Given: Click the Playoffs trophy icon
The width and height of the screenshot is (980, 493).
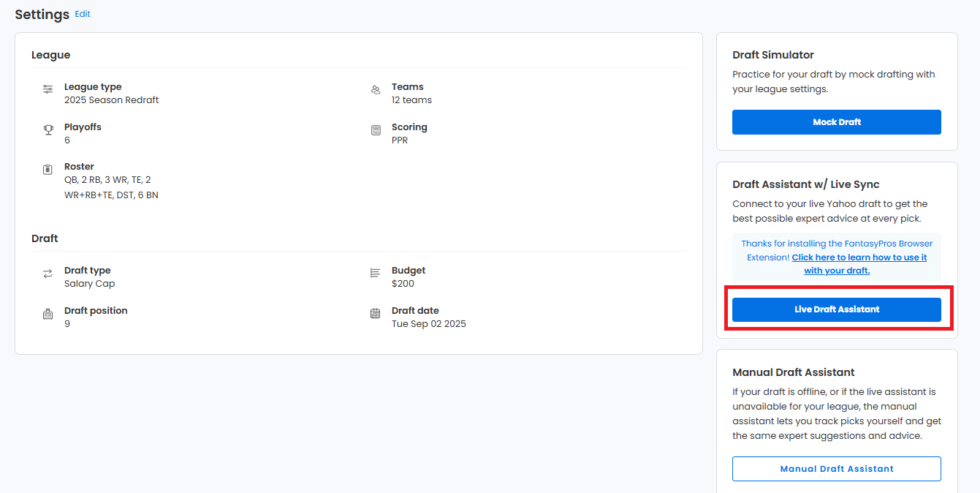Looking at the screenshot, I should (48, 129).
